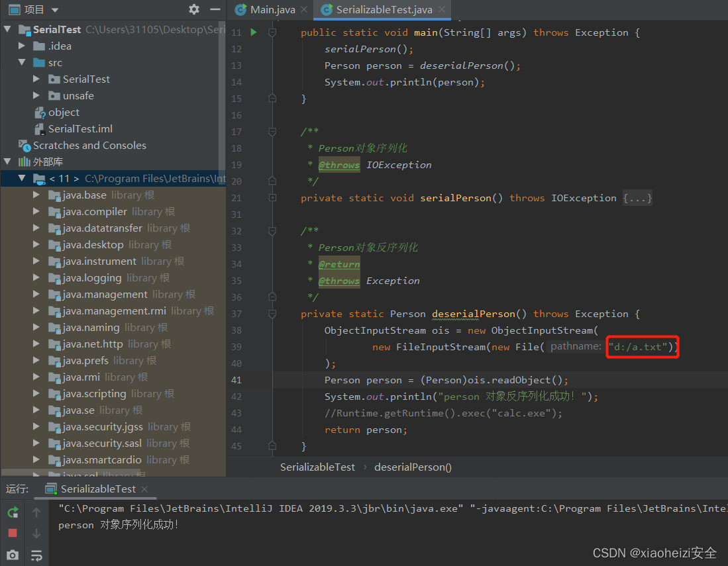Open the 项目 view dropdown arrow

(55, 10)
